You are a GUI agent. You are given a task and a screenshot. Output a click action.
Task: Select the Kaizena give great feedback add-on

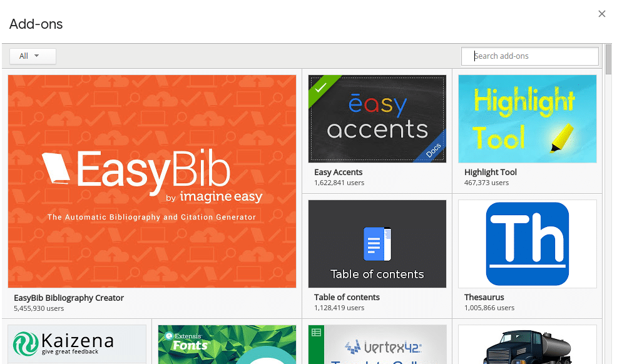[77, 344]
